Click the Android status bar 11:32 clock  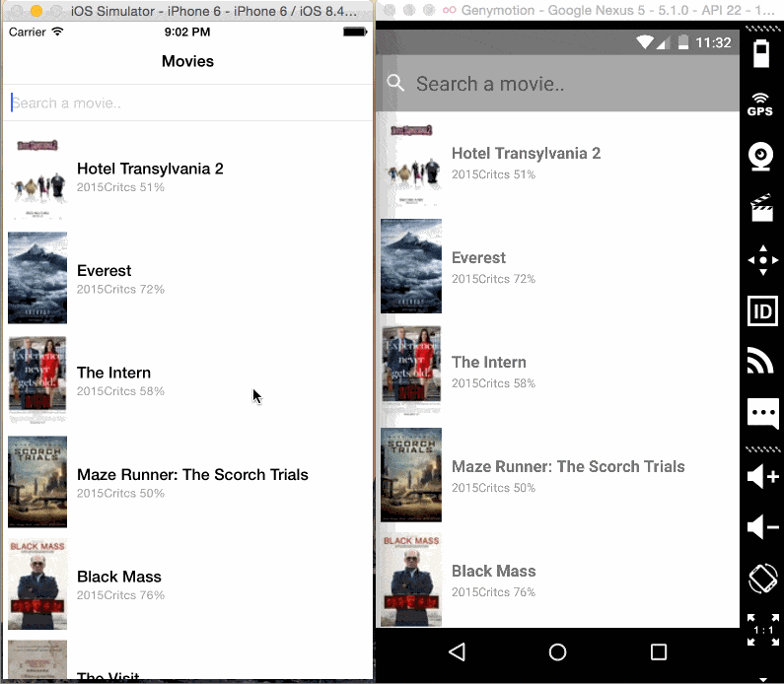(713, 42)
